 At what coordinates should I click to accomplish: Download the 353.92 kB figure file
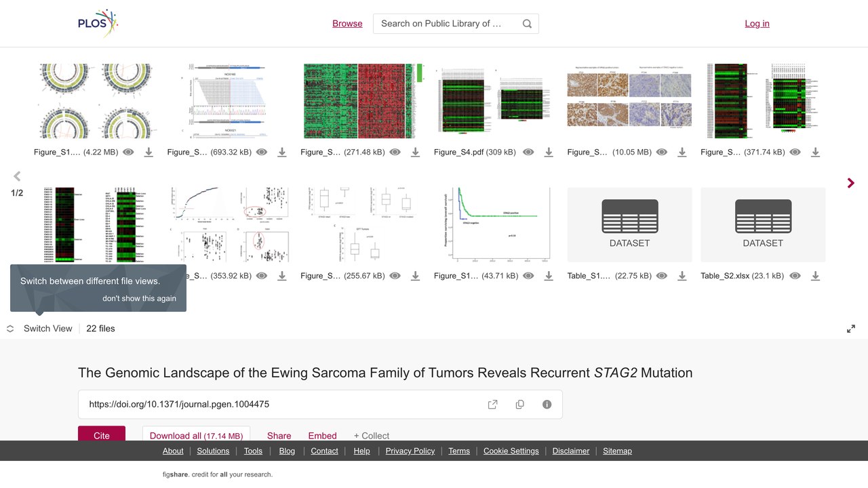tap(282, 276)
